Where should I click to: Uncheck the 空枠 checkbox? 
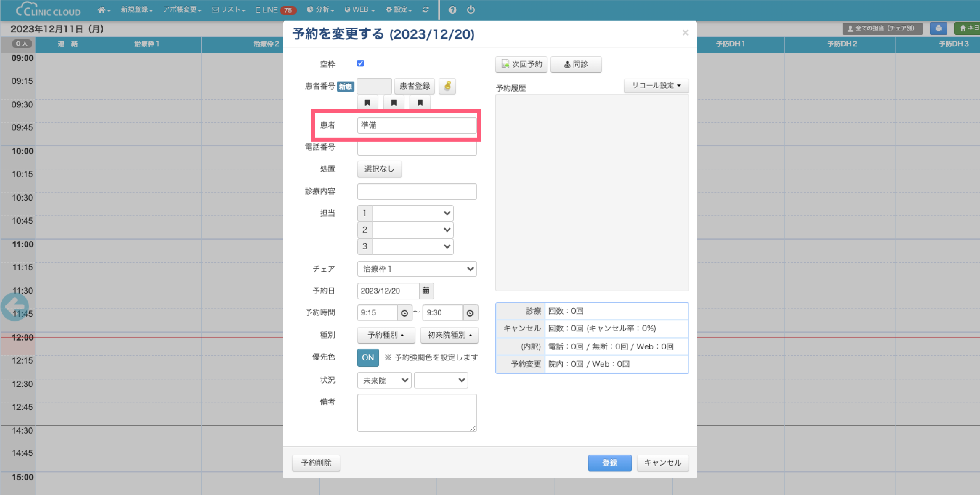361,63
